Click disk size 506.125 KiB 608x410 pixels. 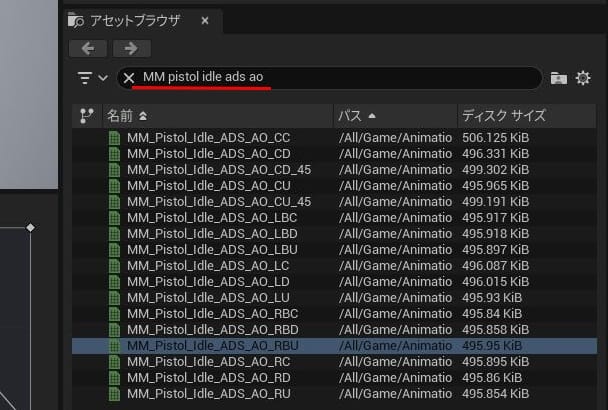[x=496, y=138]
